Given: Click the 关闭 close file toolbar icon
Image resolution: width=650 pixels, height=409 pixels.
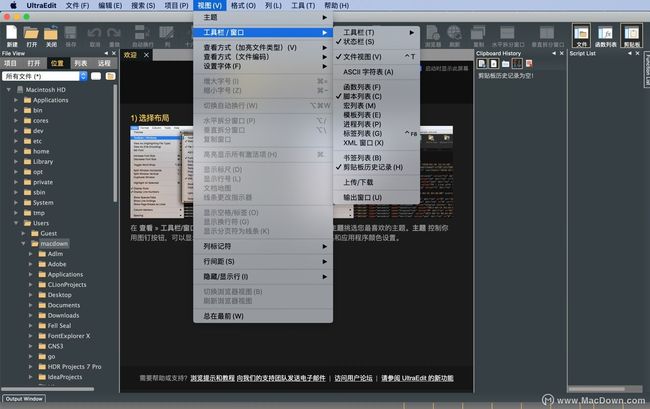Looking at the screenshot, I should pyautogui.click(x=51, y=36).
